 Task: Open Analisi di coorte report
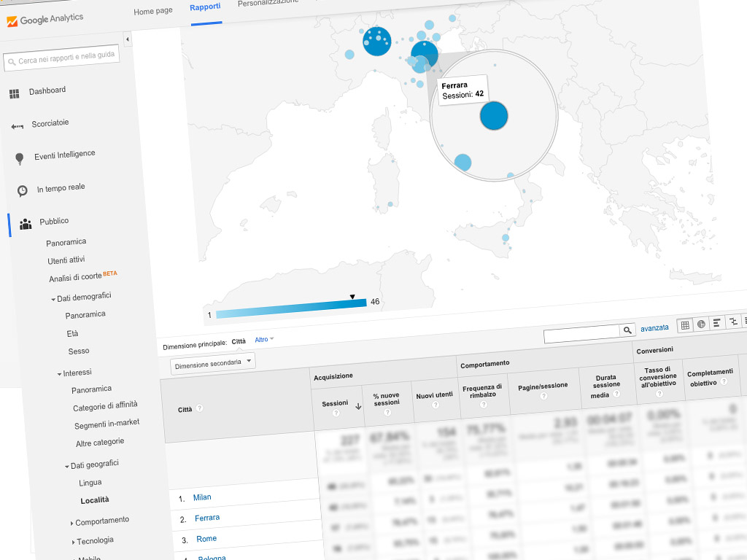coord(76,277)
